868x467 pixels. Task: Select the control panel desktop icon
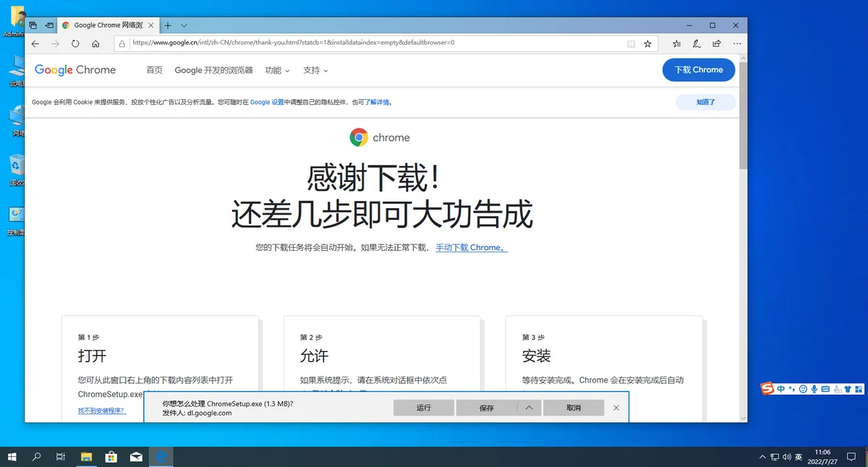click(16, 220)
